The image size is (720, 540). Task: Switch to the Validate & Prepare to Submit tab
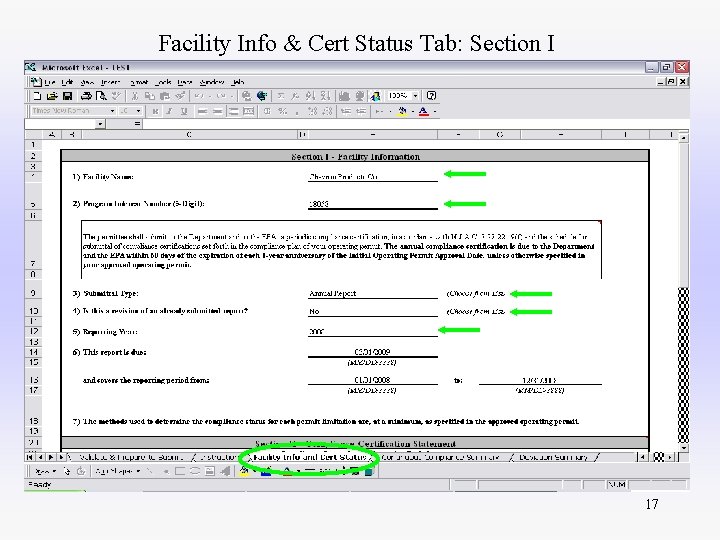(131, 457)
